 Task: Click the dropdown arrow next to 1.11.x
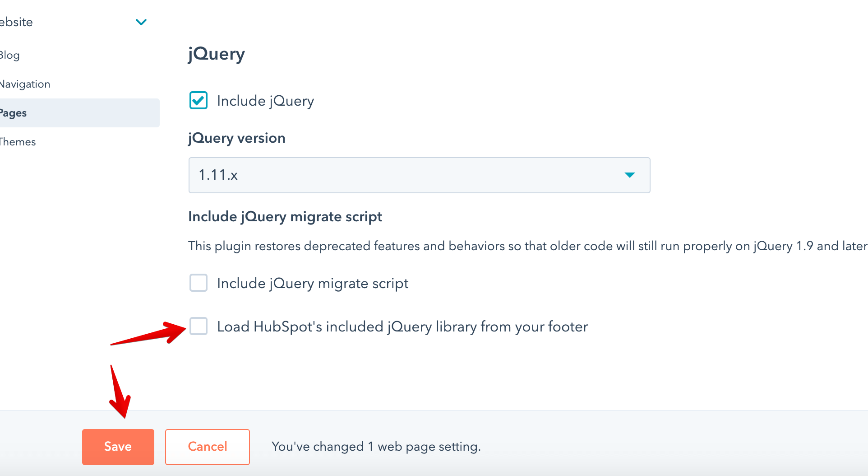click(630, 175)
